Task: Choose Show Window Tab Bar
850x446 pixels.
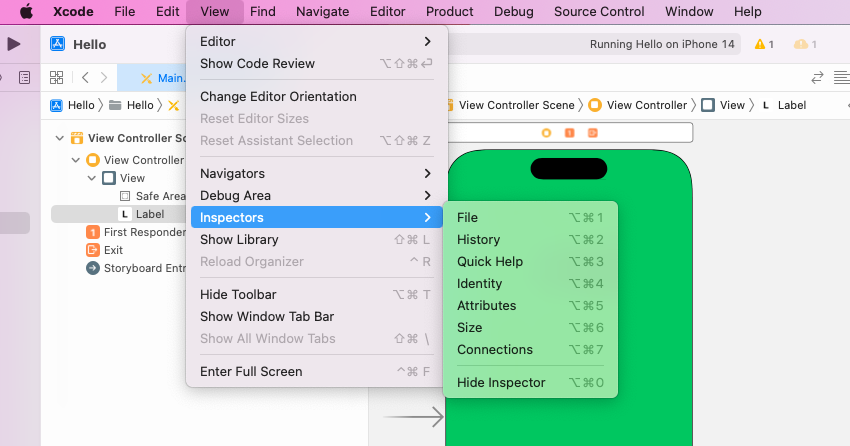Action: point(317,316)
